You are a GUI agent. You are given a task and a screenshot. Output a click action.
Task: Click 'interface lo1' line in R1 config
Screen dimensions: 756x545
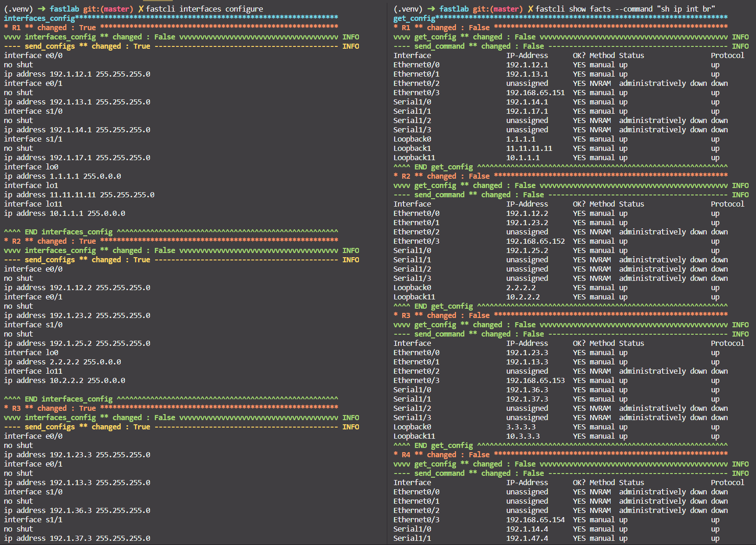31,185
